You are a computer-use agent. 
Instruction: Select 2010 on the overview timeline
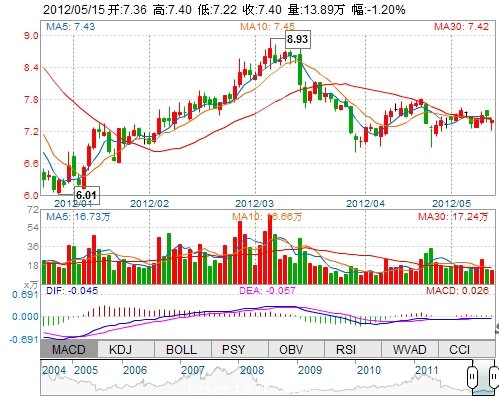pyautogui.click(x=369, y=370)
